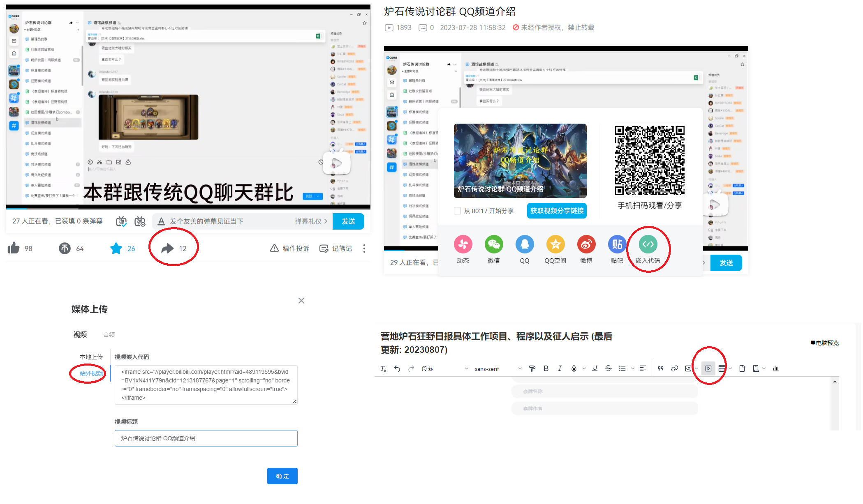Click the 视频标题 input field
This screenshot has height=504, width=863.
[206, 438]
